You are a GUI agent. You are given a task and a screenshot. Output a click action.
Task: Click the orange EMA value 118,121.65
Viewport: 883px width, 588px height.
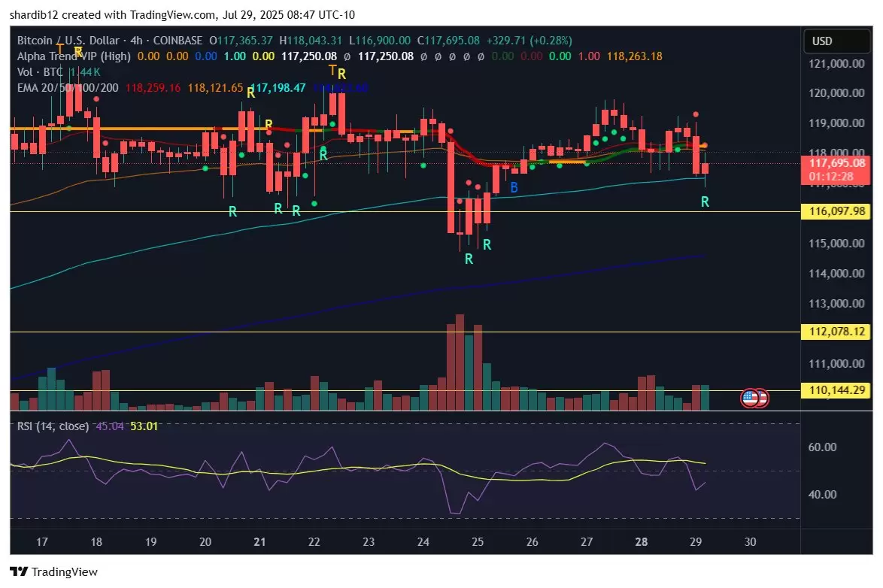coord(216,88)
